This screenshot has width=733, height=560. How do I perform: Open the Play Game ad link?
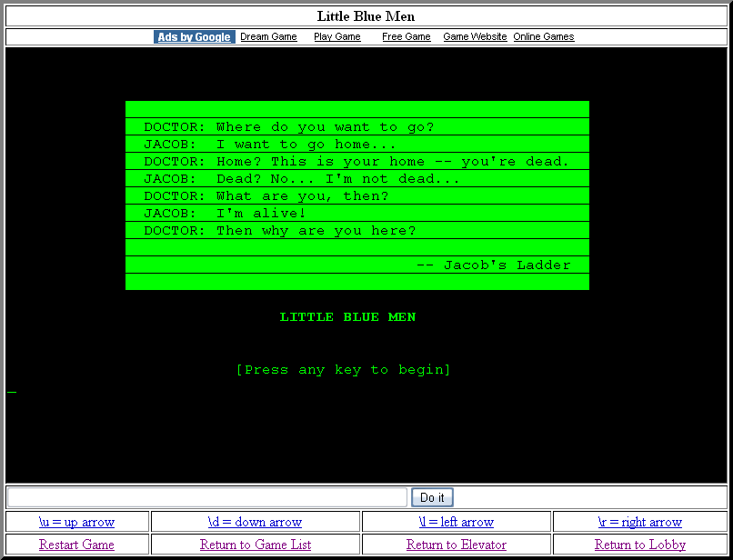(x=336, y=37)
